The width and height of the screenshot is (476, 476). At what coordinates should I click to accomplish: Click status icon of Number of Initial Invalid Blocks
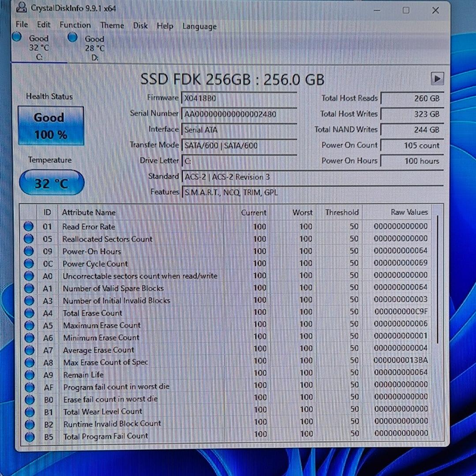[x=29, y=300]
